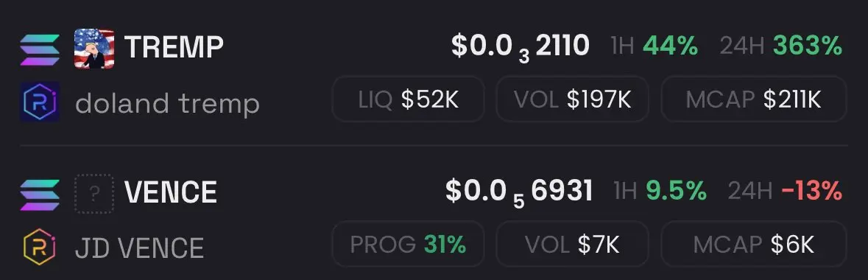Click the MCAP $6K badge

coord(754,244)
